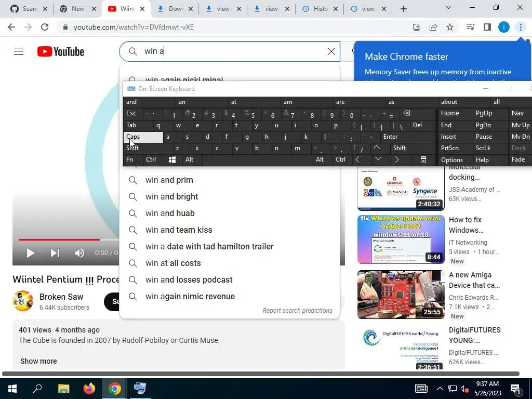Open Chrome's three-dot menu
Image resolution: width=532 pixels, height=399 pixels.
(x=521, y=27)
